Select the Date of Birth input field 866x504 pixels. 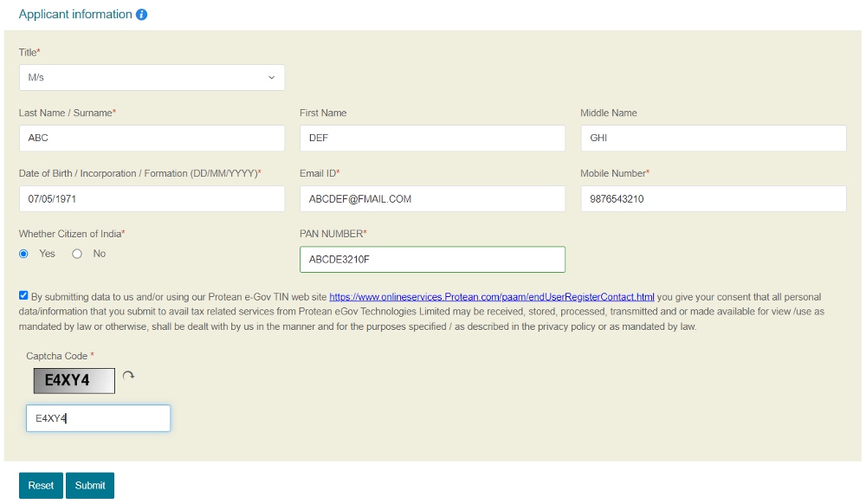click(x=152, y=198)
